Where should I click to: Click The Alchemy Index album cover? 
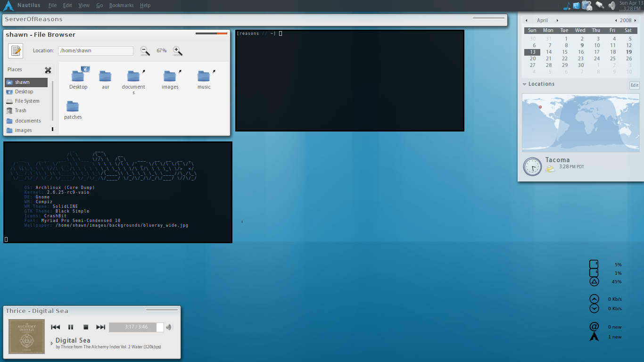tap(26, 337)
